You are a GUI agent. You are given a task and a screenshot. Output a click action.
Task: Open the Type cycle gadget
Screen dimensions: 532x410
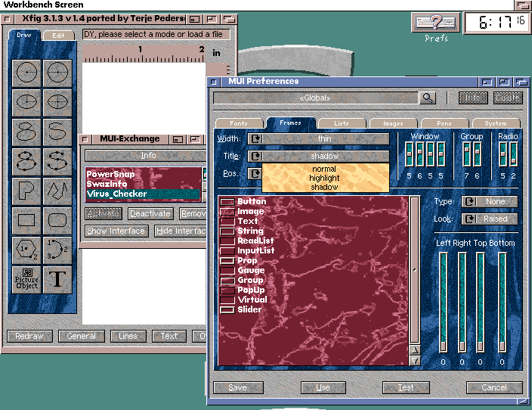[471, 202]
